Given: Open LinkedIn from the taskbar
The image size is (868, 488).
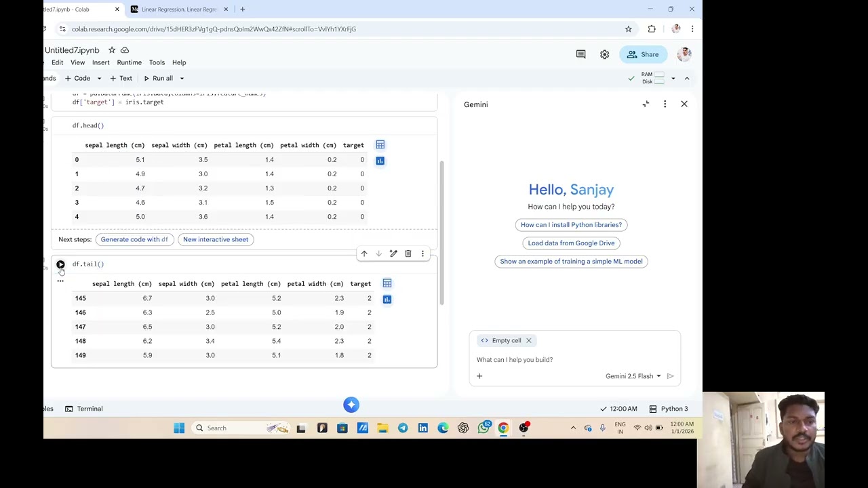Looking at the screenshot, I should 422,428.
